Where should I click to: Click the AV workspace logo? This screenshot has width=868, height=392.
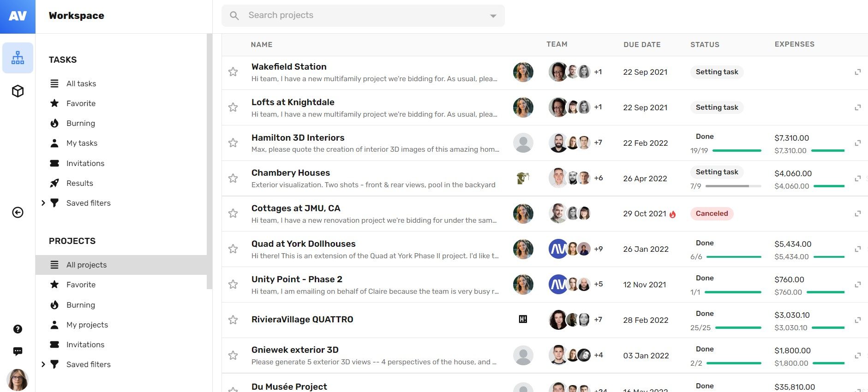point(18,17)
